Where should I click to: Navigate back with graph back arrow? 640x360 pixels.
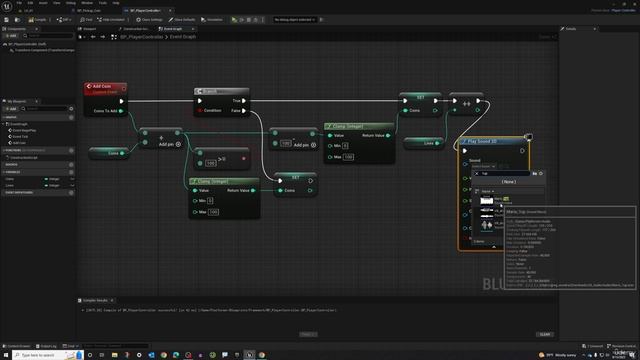[93, 37]
